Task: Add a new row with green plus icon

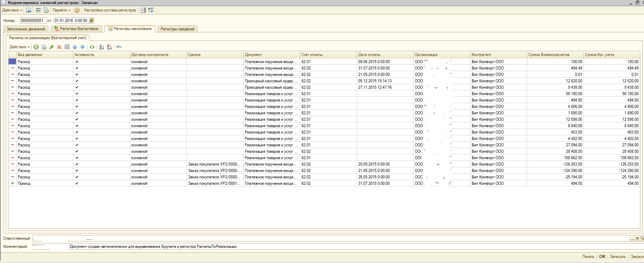Action: click(x=36, y=47)
